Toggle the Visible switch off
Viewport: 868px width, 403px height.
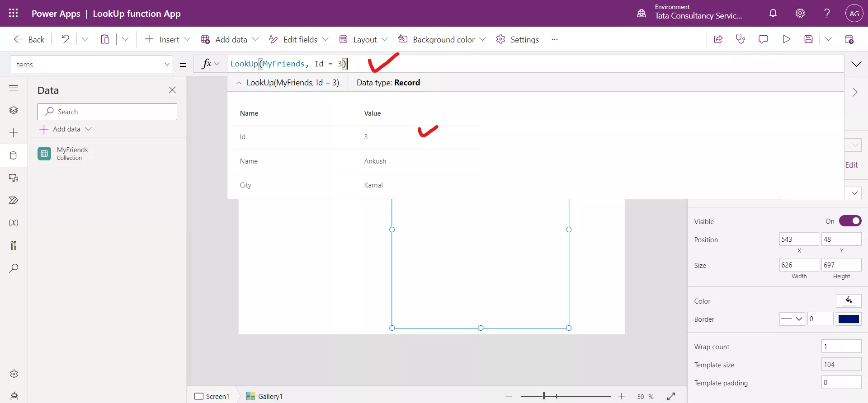(x=850, y=221)
